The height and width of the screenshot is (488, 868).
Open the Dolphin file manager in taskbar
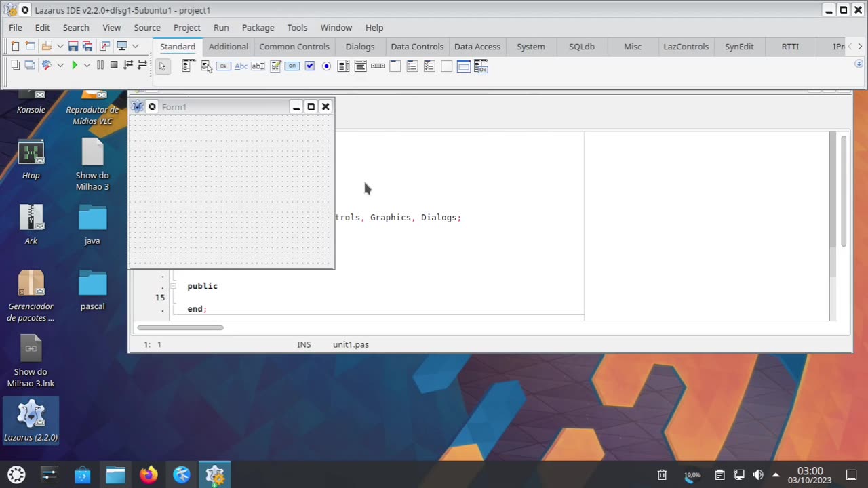tap(115, 474)
